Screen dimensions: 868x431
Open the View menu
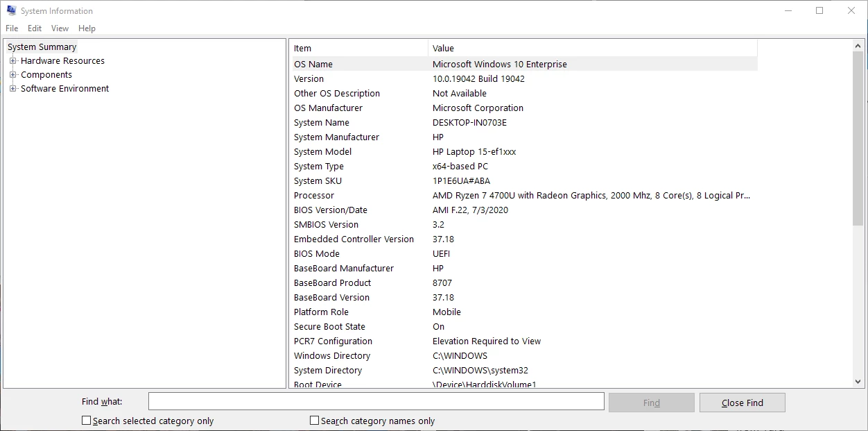(x=60, y=28)
